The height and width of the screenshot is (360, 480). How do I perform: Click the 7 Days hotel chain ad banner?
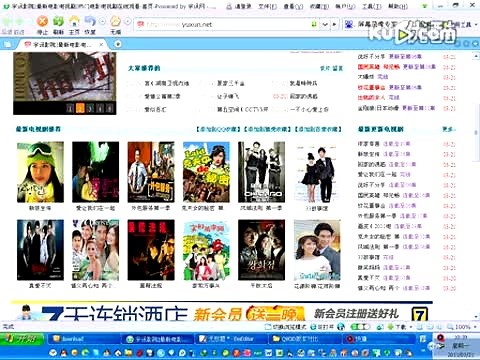[222, 311]
